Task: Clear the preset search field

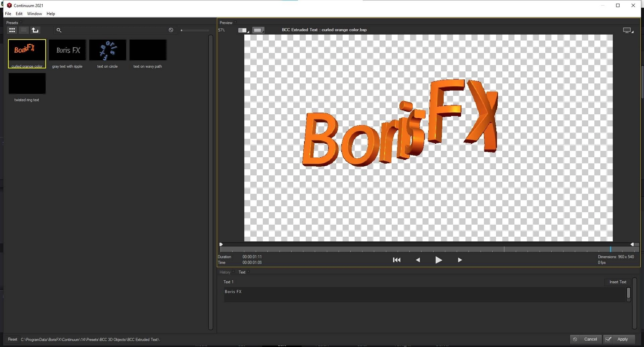Action: tap(171, 30)
